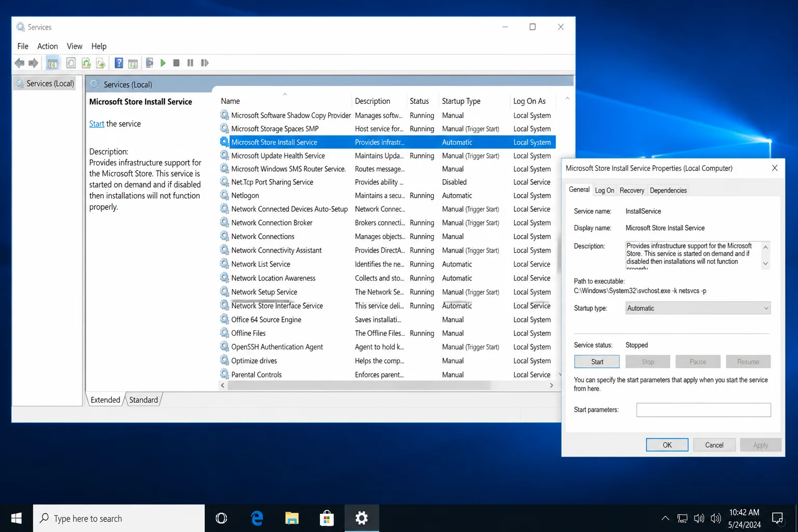Screen dimensions: 798x532
Task: Click the Pause Service toolbar icon
Action: click(x=190, y=63)
